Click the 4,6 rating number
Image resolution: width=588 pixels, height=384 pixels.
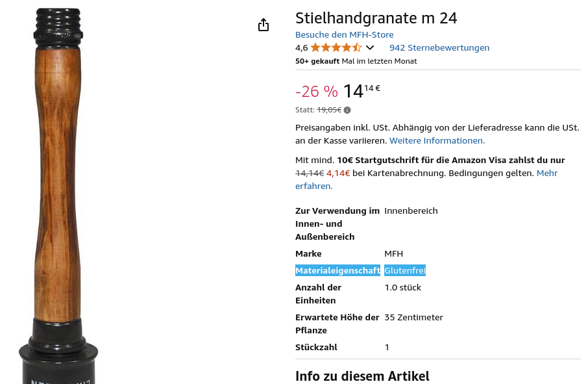coord(301,47)
